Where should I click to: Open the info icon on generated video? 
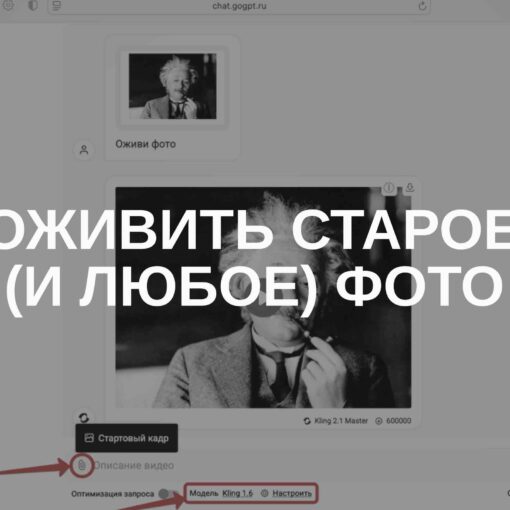(388, 188)
